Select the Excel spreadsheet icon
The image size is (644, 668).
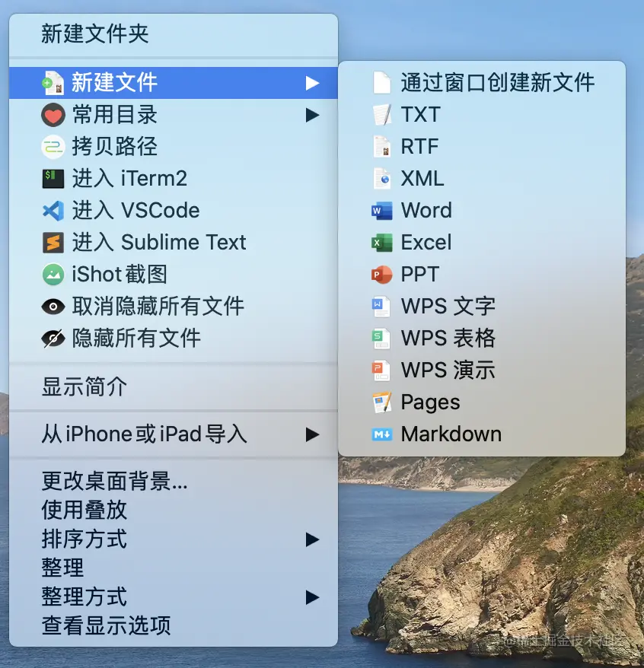point(381,243)
